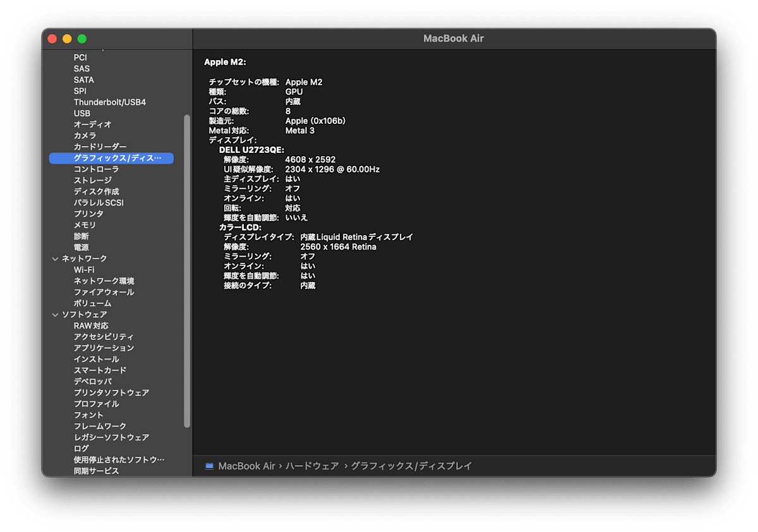Click the Apple (0x106b) vendor value
Viewport: 758px width, 532px height.
(x=315, y=121)
